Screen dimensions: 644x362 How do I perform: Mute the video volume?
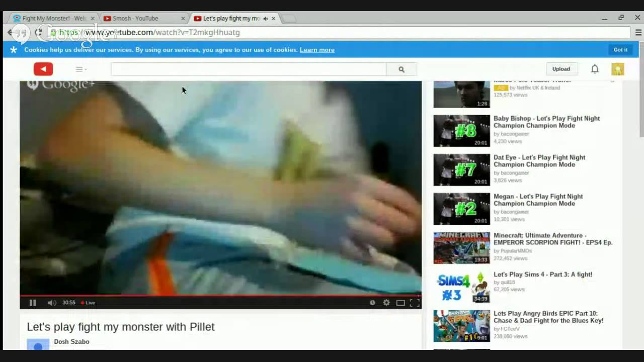[52, 303]
